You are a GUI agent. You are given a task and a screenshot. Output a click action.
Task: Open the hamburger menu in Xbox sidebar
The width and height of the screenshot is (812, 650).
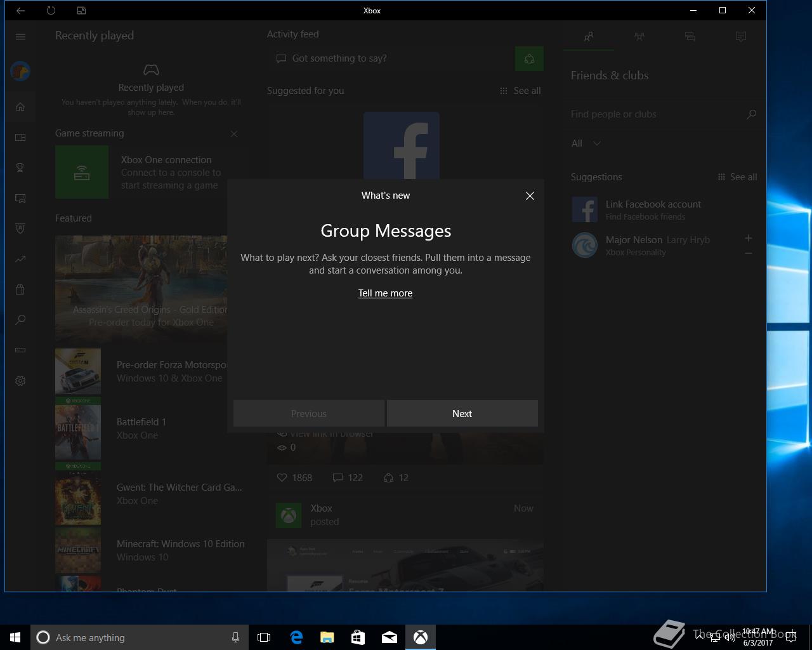[20, 37]
